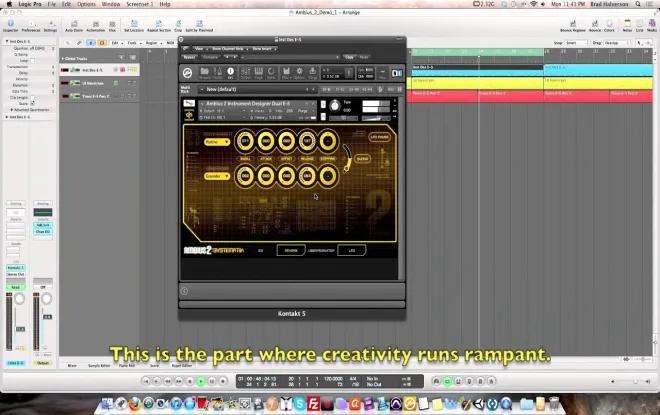Open the Notes panel icon
660x415 pixels.
(x=627, y=25)
